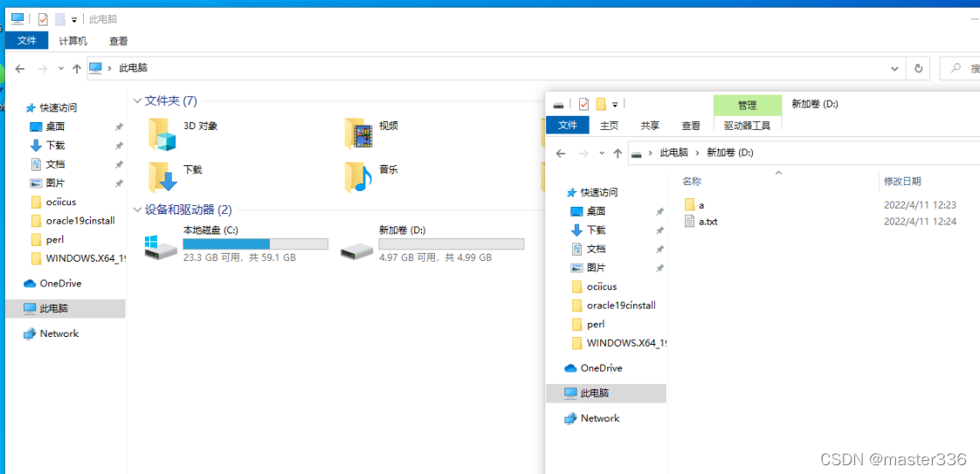Open the Local Disk (C:) drive icon
980x474 pixels.
(x=161, y=248)
